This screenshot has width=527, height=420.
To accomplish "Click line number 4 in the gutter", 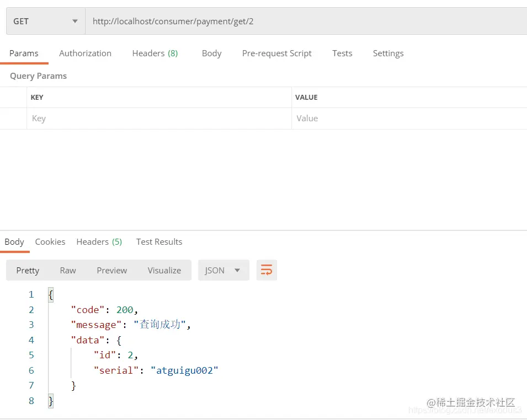I will point(31,340).
